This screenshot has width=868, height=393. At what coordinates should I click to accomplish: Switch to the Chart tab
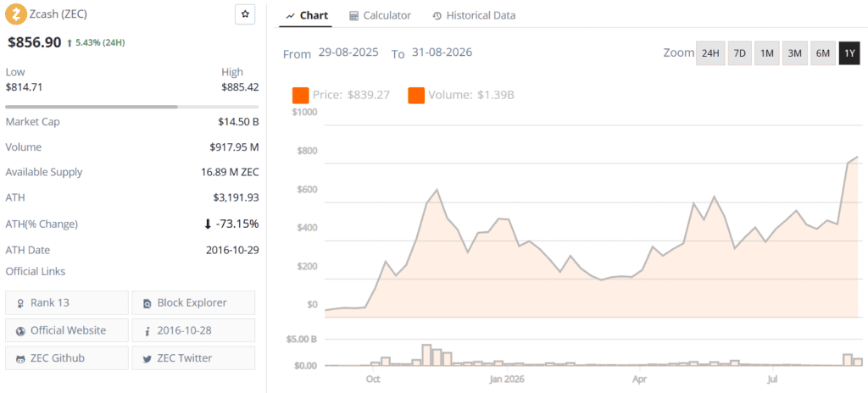(x=307, y=15)
